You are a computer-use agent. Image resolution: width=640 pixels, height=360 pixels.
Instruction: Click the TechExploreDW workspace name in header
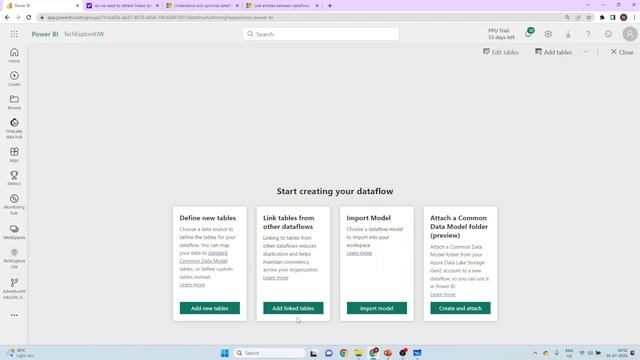[84, 34]
